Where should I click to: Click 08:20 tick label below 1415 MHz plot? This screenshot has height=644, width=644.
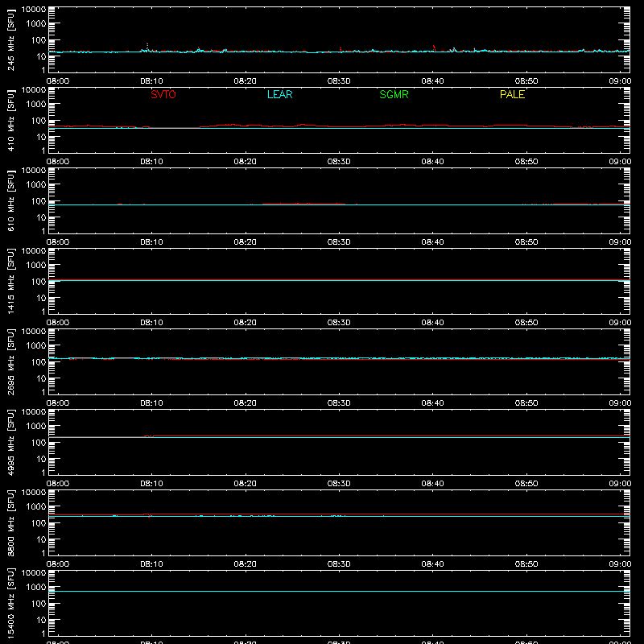(246, 323)
